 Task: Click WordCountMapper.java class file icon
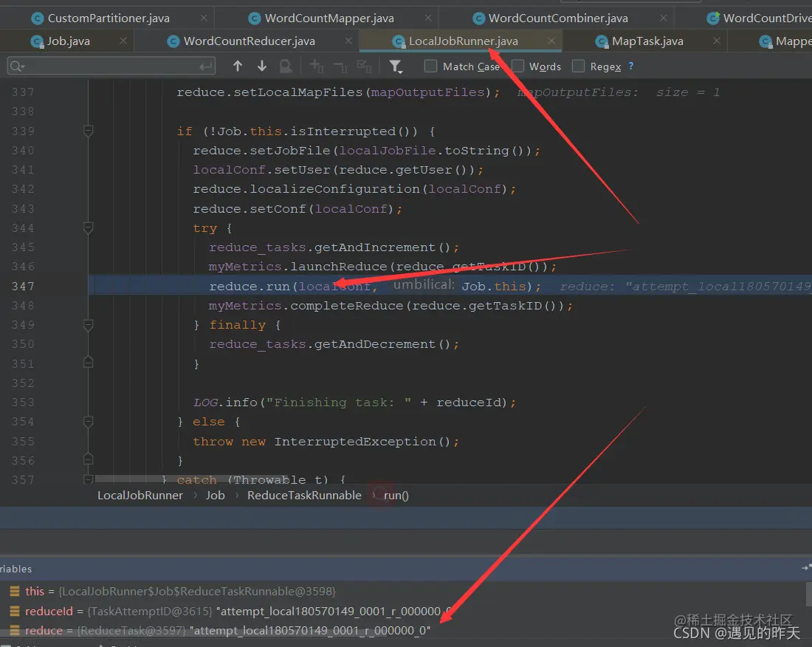point(254,18)
